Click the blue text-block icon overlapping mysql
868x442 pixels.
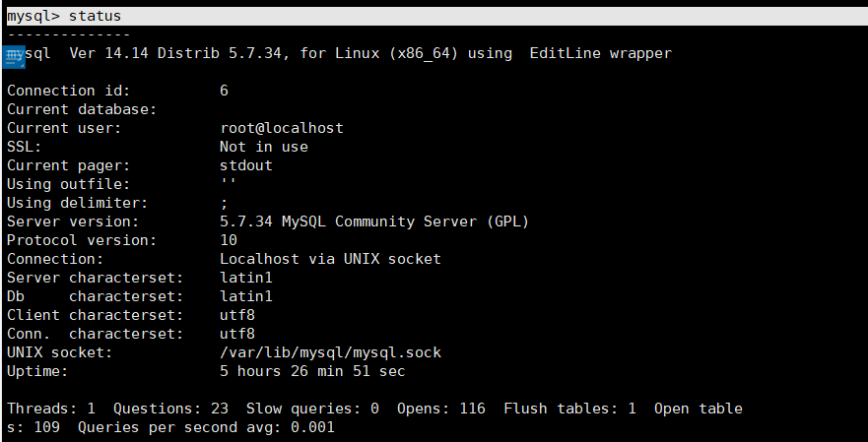pos(13,57)
